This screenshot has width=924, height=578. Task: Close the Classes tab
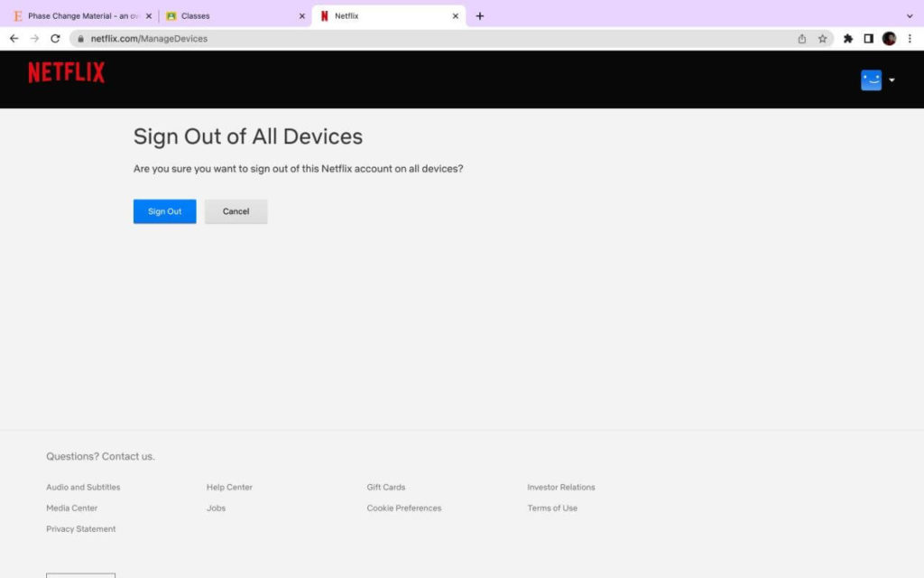tap(301, 16)
